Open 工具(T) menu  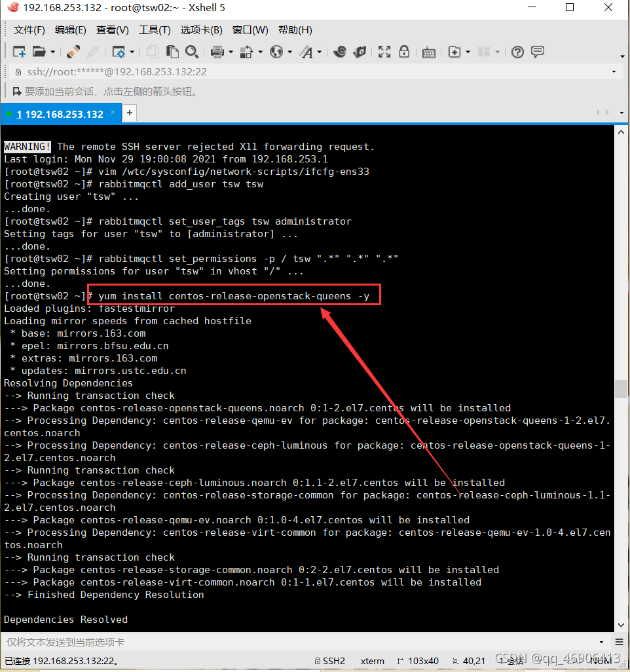click(x=155, y=30)
